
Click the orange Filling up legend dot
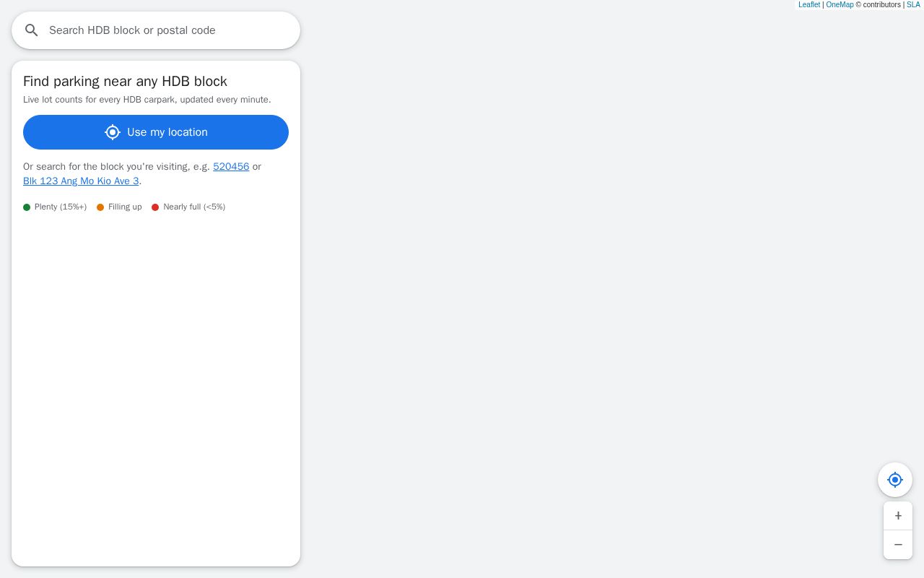100,207
